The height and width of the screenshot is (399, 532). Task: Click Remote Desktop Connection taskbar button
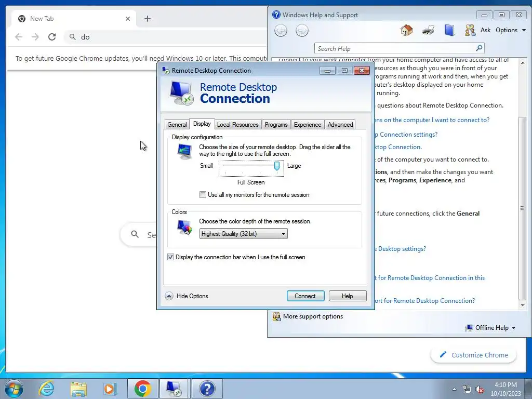pos(174,389)
